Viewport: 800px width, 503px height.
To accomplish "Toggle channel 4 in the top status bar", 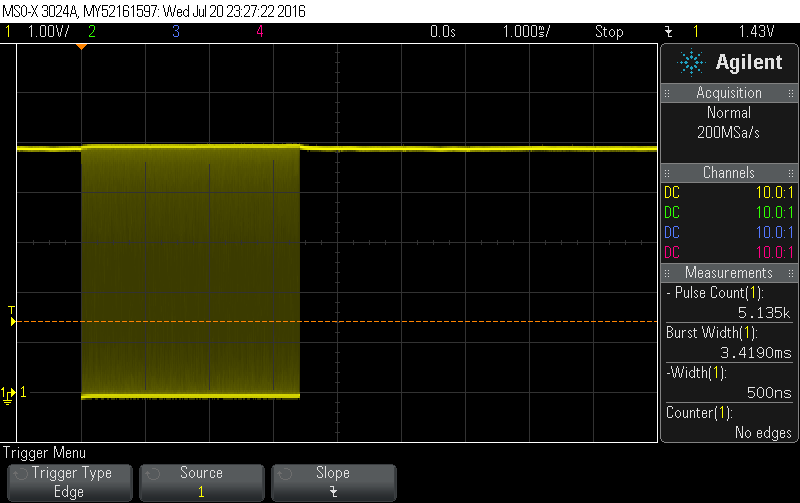I will 259,32.
